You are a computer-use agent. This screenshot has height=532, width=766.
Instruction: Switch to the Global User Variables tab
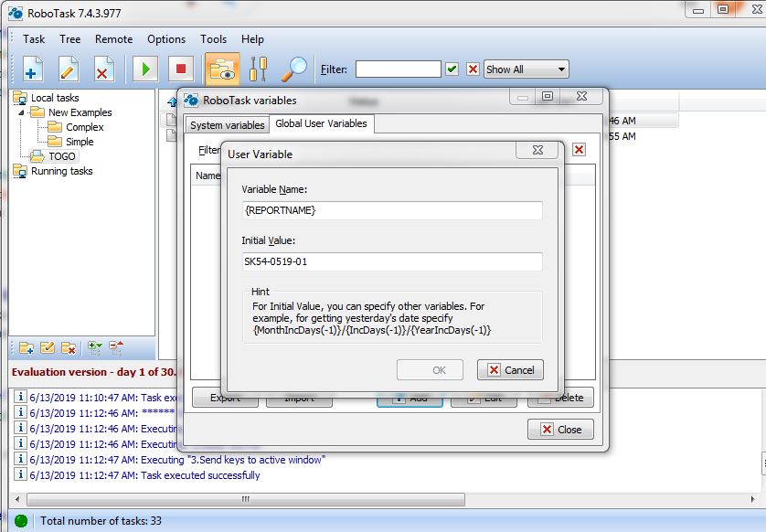321,123
